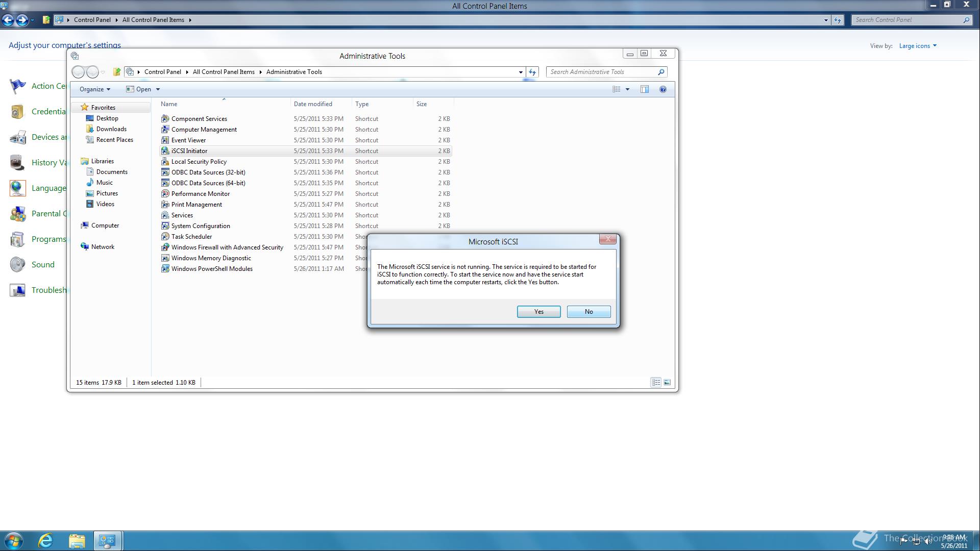This screenshot has width=980, height=551.
Task: Click Yes in the Microsoft iSCSI dialog
Action: click(538, 312)
